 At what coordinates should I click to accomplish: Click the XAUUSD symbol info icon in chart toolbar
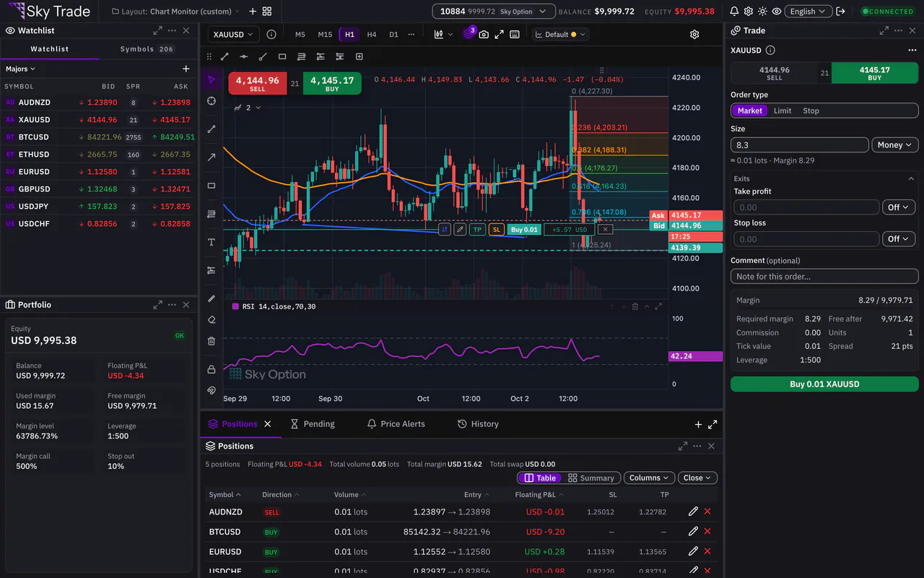tap(271, 34)
